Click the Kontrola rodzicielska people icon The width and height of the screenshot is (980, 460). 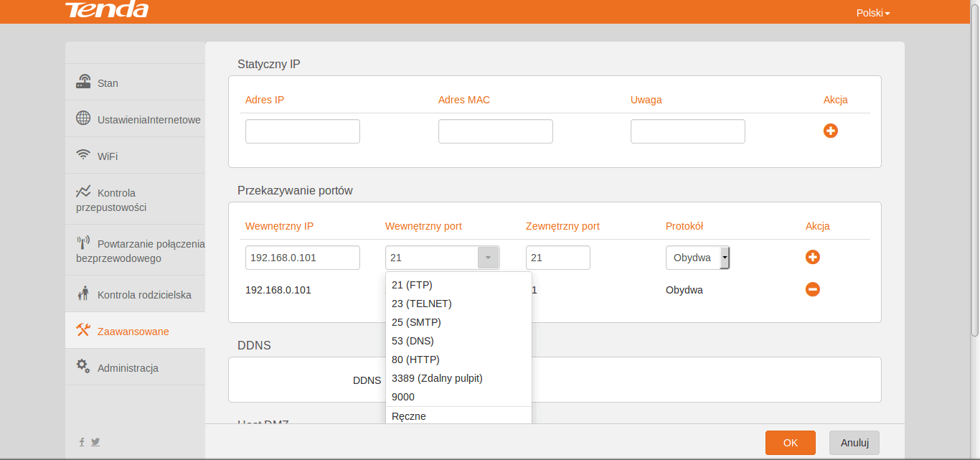pyautogui.click(x=83, y=294)
